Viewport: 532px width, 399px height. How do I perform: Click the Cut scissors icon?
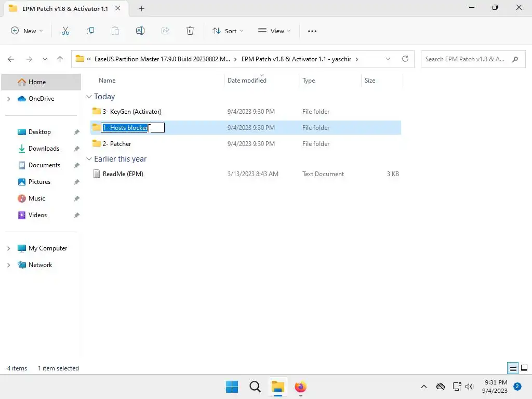(65, 31)
